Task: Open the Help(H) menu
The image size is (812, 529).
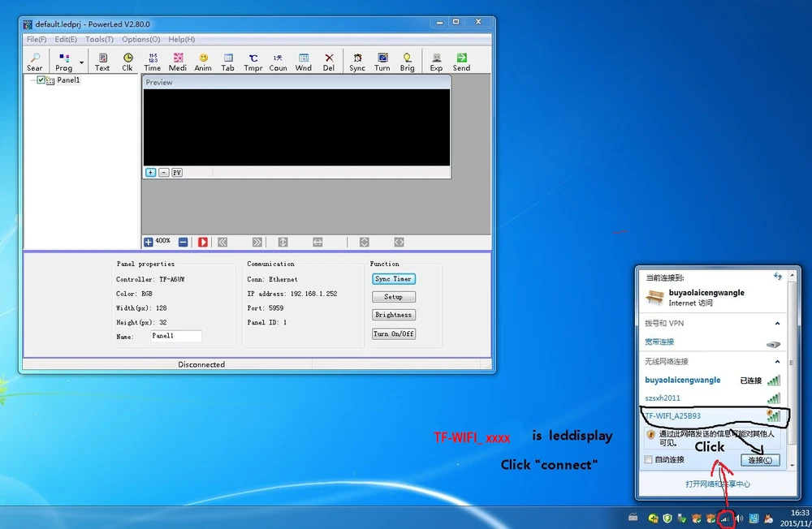Action: point(181,39)
